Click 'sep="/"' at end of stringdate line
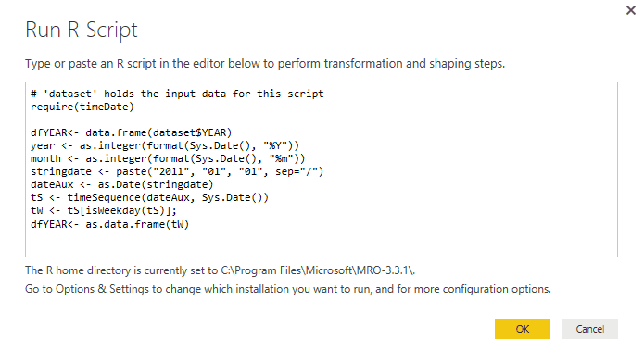The height and width of the screenshot is (364, 644). coord(299,171)
